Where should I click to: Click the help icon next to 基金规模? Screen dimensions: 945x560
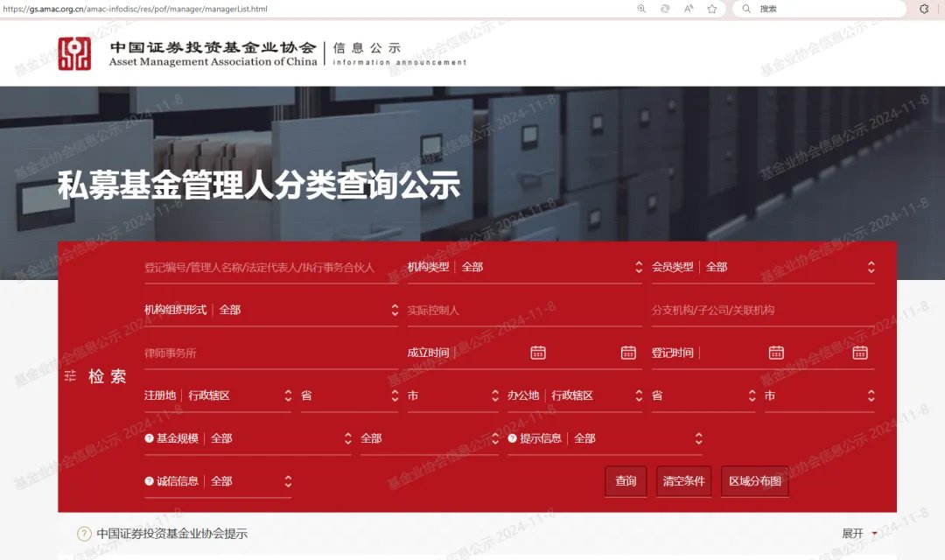click(149, 438)
